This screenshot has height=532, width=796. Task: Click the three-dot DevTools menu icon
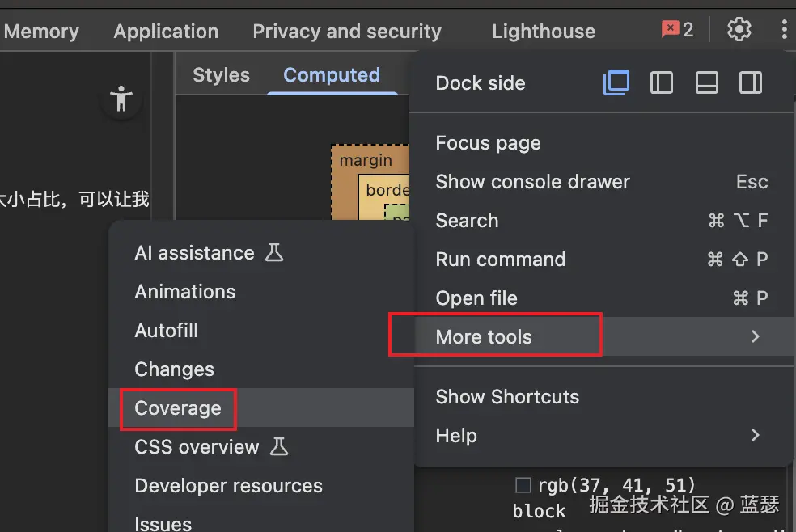[x=784, y=30]
